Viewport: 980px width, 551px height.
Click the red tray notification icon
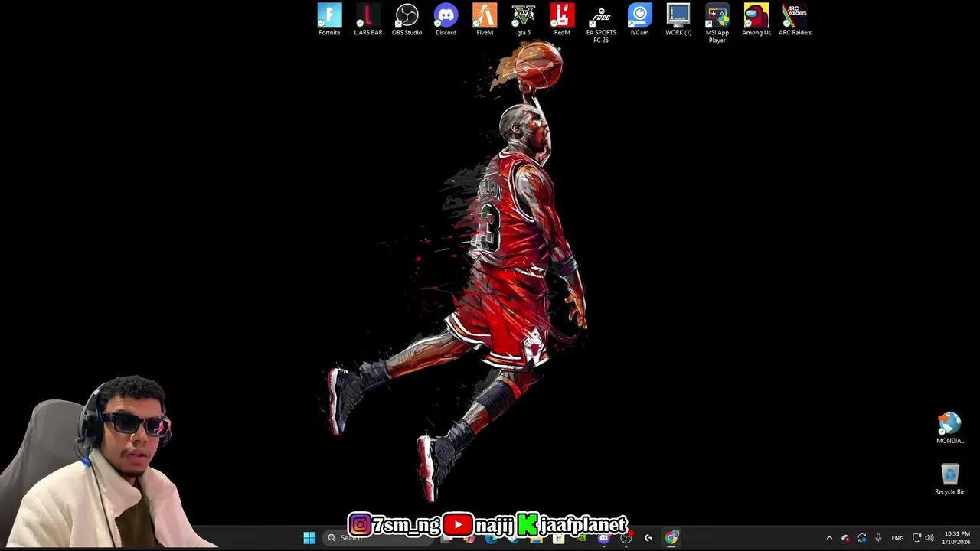click(845, 538)
